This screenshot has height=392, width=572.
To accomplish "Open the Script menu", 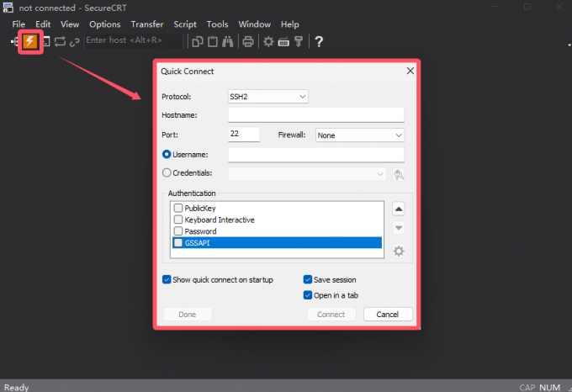I will pyautogui.click(x=185, y=24).
